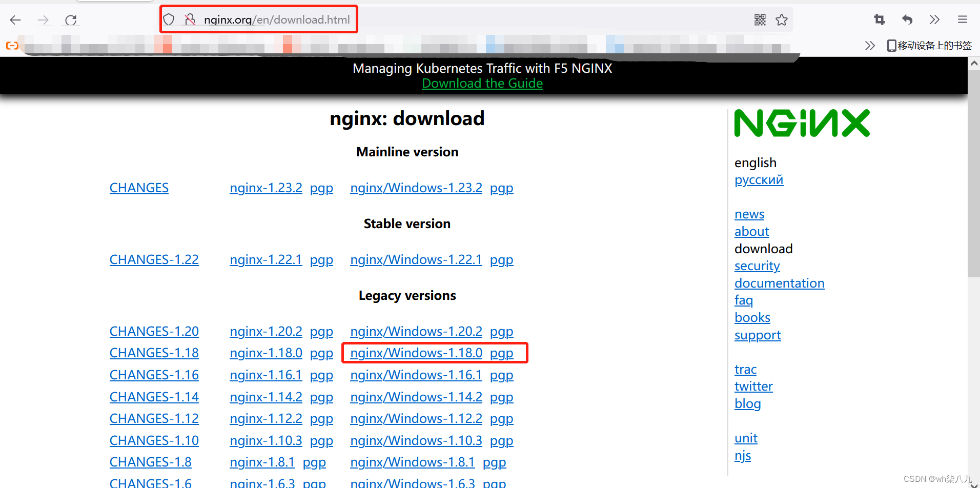Screen dimensions: 980x488
Task: Click the tracking protection shield icon
Action: click(x=169, y=19)
